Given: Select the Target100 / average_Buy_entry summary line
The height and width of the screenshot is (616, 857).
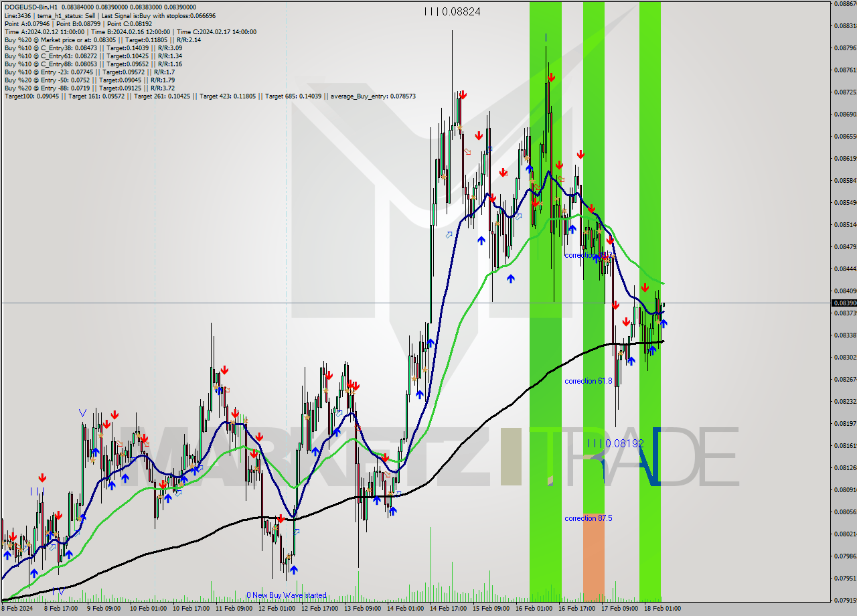Looking at the screenshot, I should [210, 96].
